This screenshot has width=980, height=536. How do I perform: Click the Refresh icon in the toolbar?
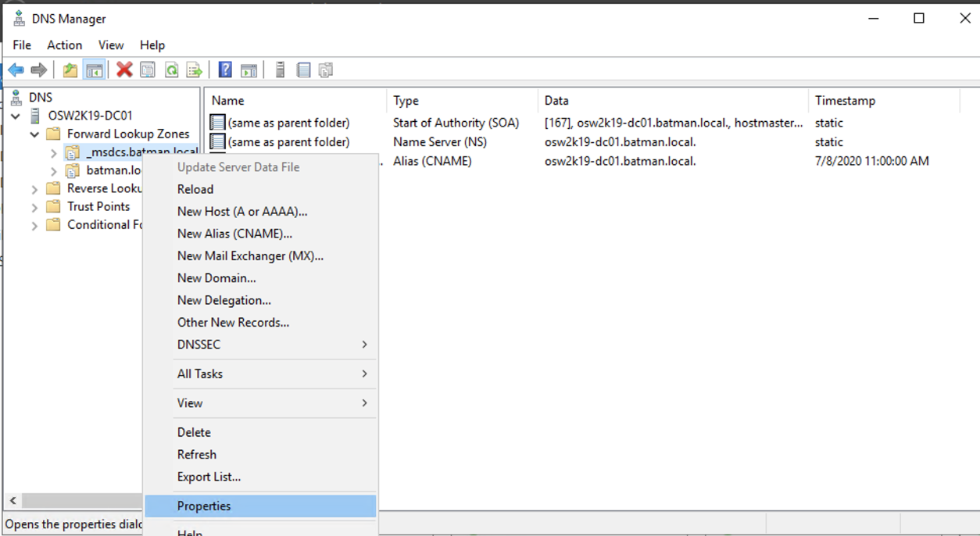pyautogui.click(x=170, y=70)
